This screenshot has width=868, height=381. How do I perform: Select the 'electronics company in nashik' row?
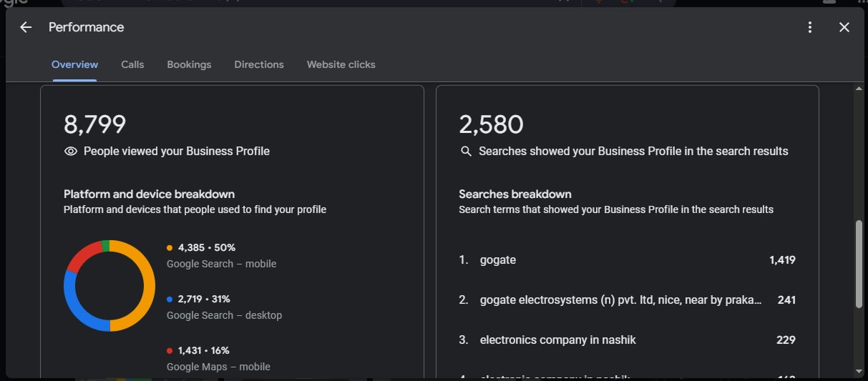click(x=627, y=340)
